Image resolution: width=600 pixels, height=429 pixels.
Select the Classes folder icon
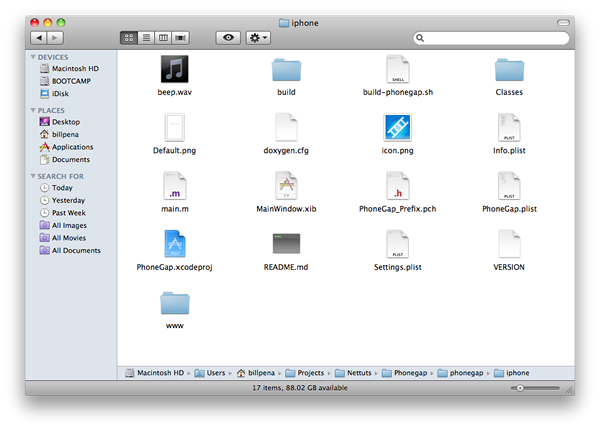tap(509, 70)
